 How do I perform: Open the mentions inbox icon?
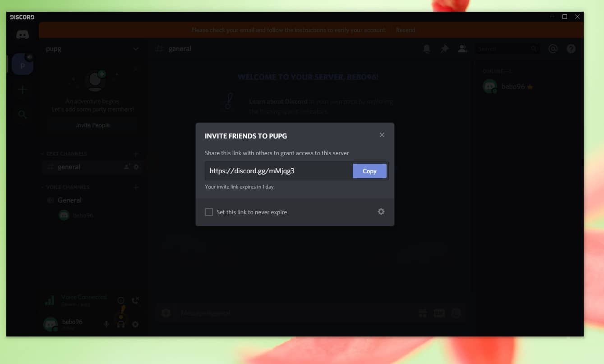pos(553,49)
